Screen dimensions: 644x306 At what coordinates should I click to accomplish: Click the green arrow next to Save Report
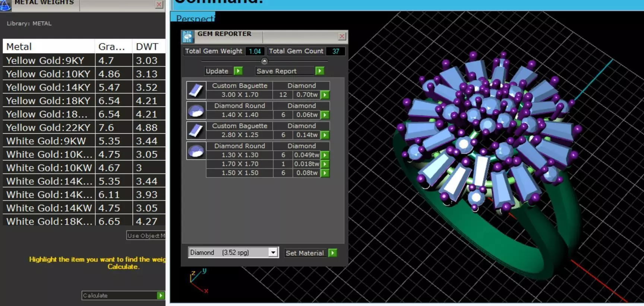point(320,71)
